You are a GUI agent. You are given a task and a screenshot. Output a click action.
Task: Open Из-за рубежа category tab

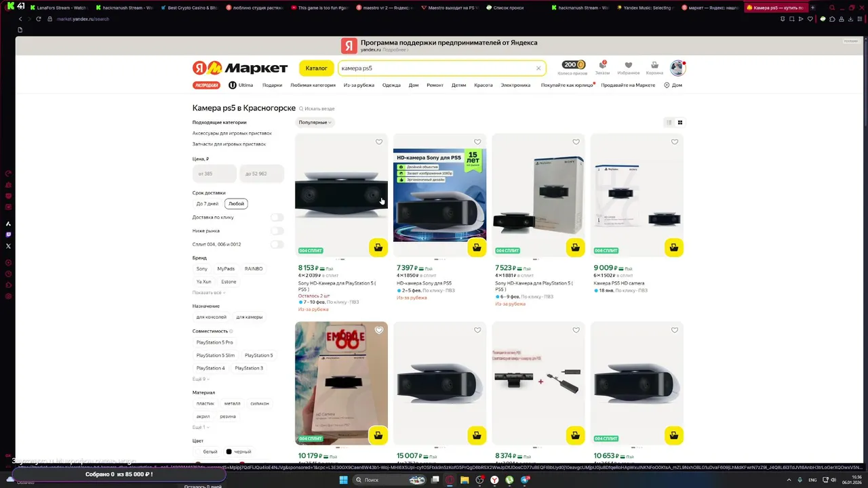pos(359,85)
